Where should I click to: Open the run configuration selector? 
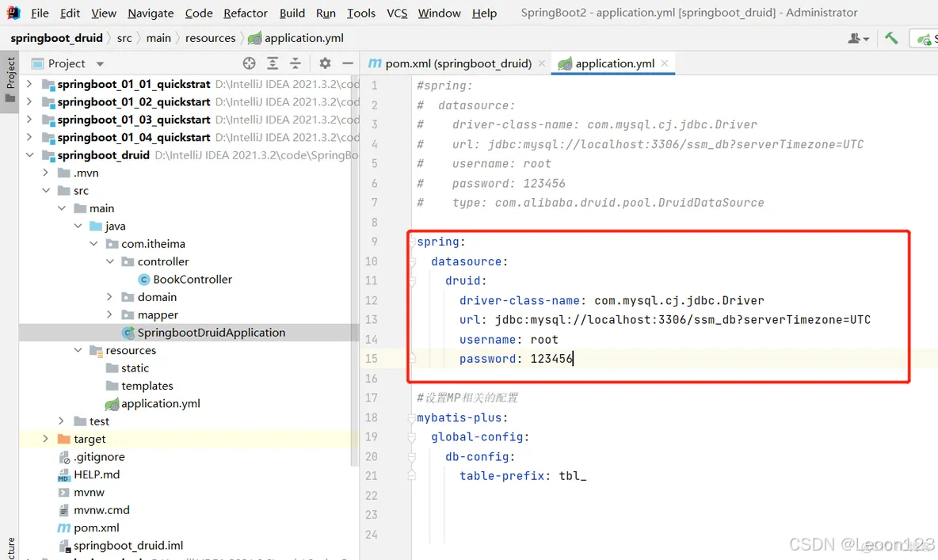tap(924, 38)
